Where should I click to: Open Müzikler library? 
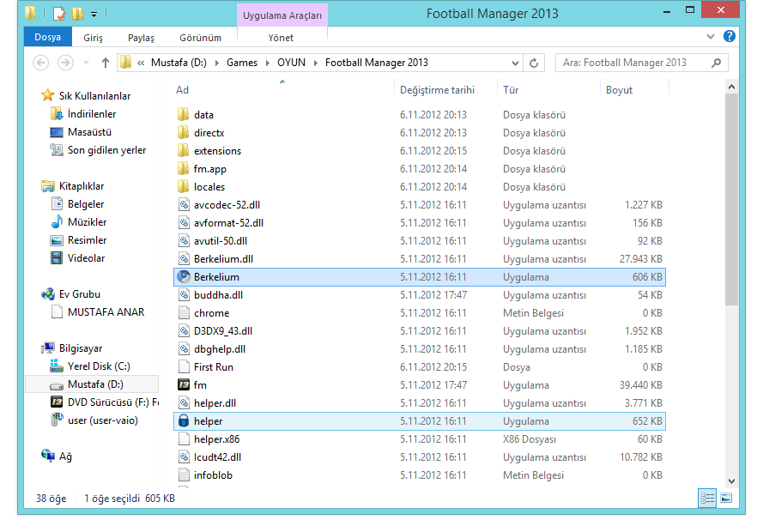click(x=87, y=221)
